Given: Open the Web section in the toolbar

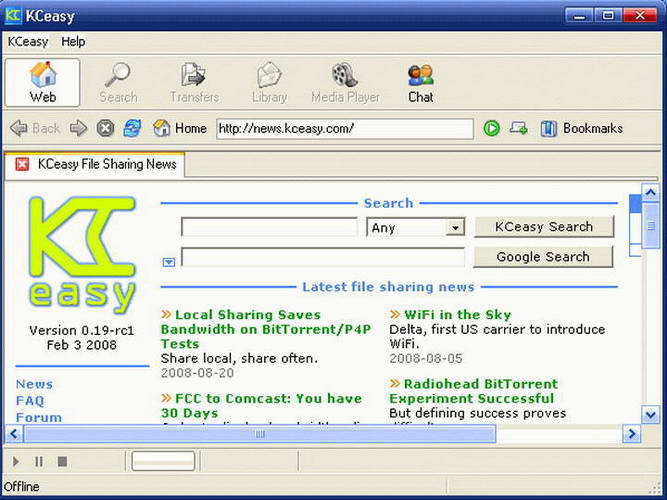Looking at the screenshot, I should [x=43, y=83].
